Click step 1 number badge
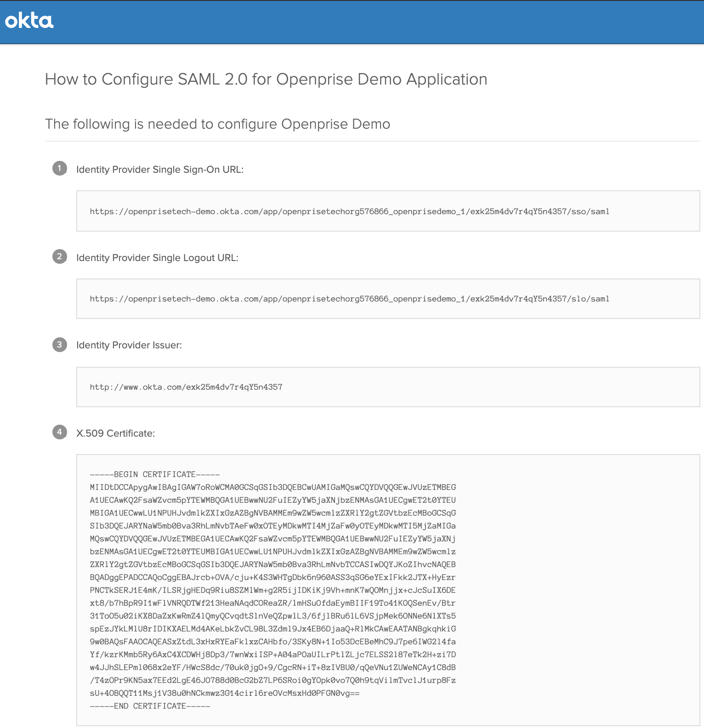This screenshot has height=728, width=704. pyautogui.click(x=60, y=168)
